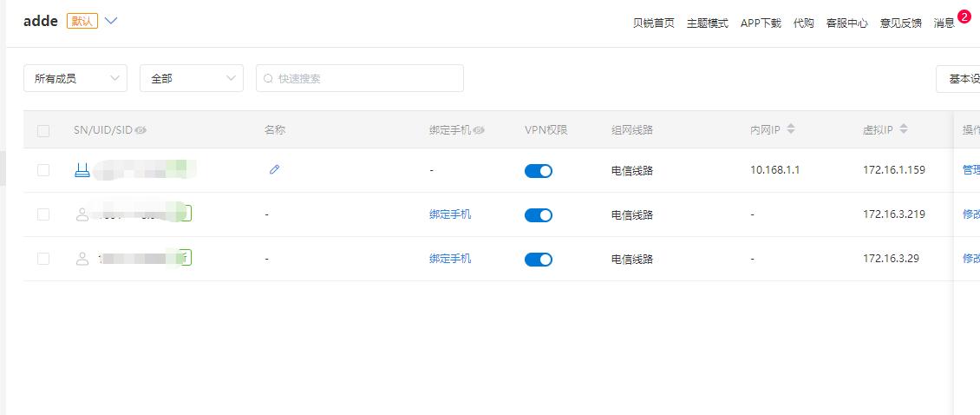980x415 pixels.
Task: Open APP下载 menu item
Action: coord(761,23)
